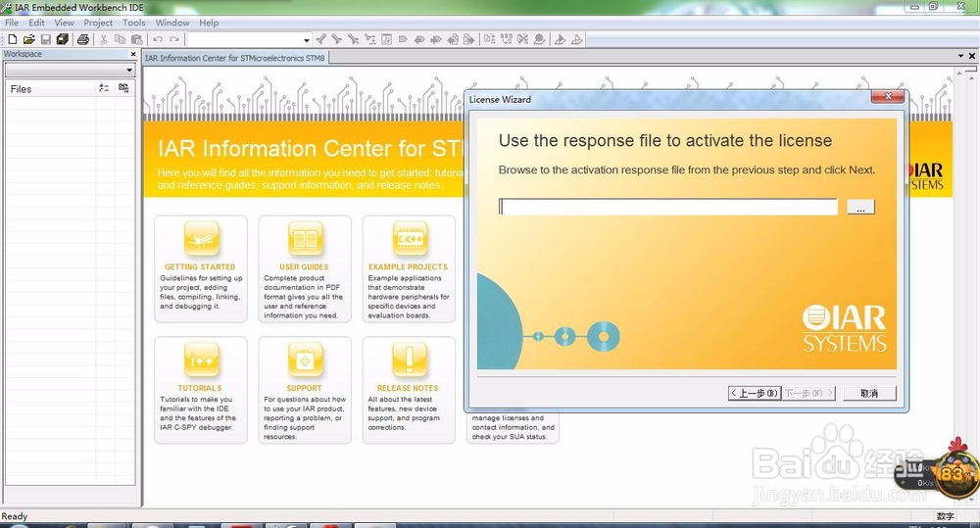Click the Go To line icon

pos(386,39)
